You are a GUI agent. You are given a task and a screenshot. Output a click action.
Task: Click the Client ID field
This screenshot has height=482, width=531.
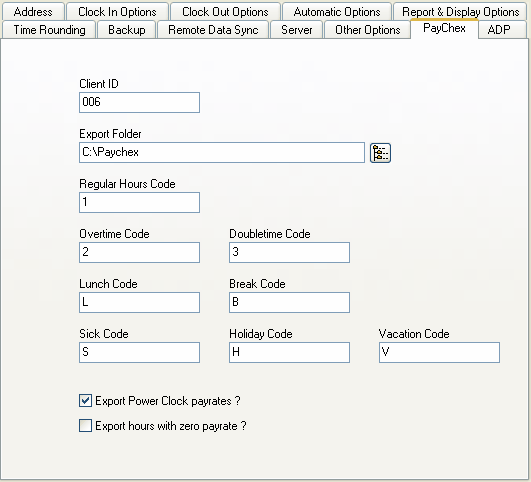(140, 102)
